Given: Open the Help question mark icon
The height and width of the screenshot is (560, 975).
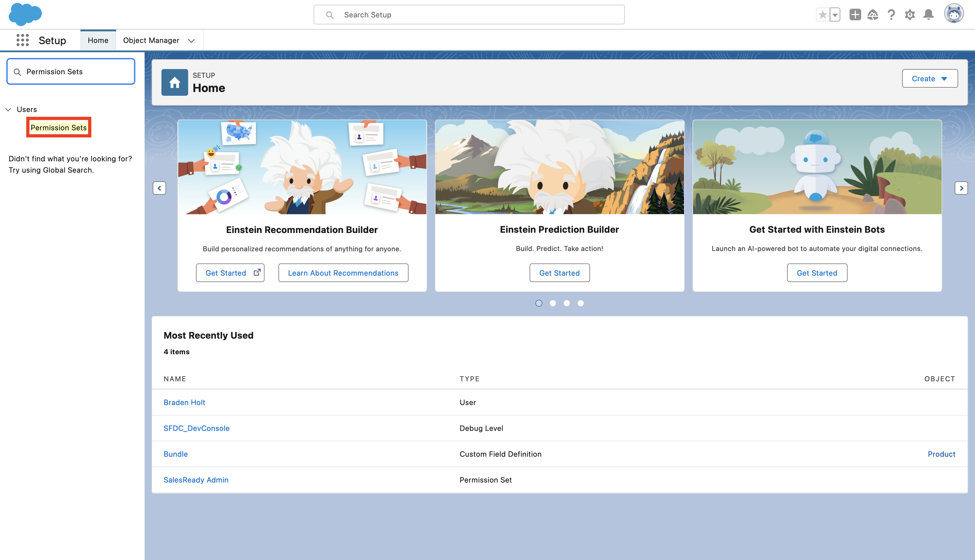Looking at the screenshot, I should click(x=891, y=15).
